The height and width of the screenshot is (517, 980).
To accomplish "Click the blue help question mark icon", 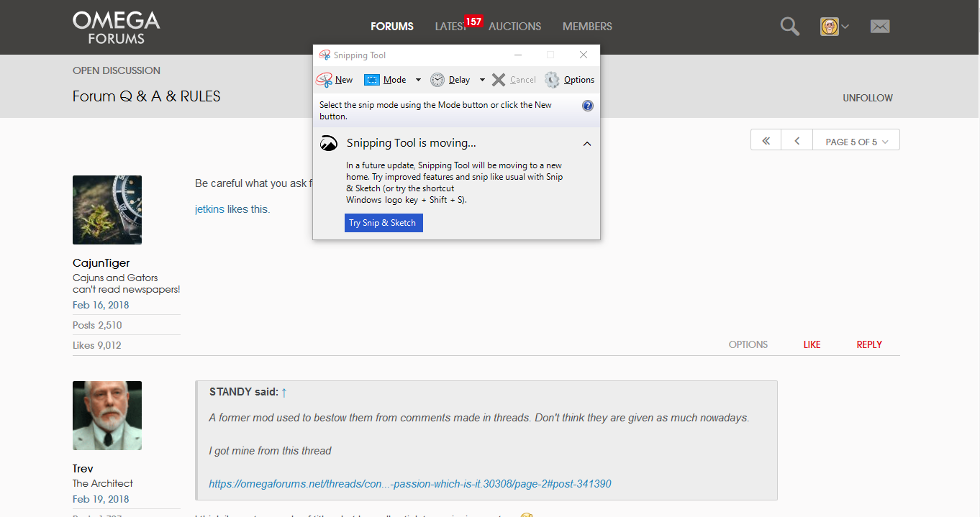I will (x=587, y=106).
